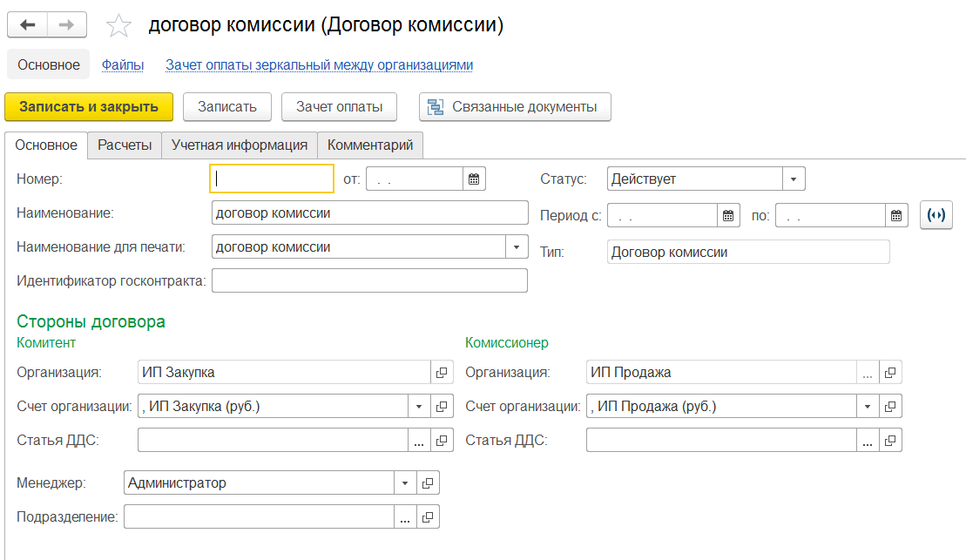
Task: Click the favorites star icon
Action: [x=118, y=26]
